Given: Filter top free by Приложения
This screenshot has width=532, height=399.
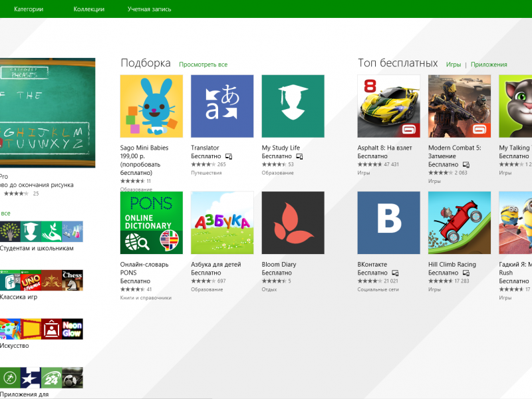Looking at the screenshot, I should [x=489, y=65].
